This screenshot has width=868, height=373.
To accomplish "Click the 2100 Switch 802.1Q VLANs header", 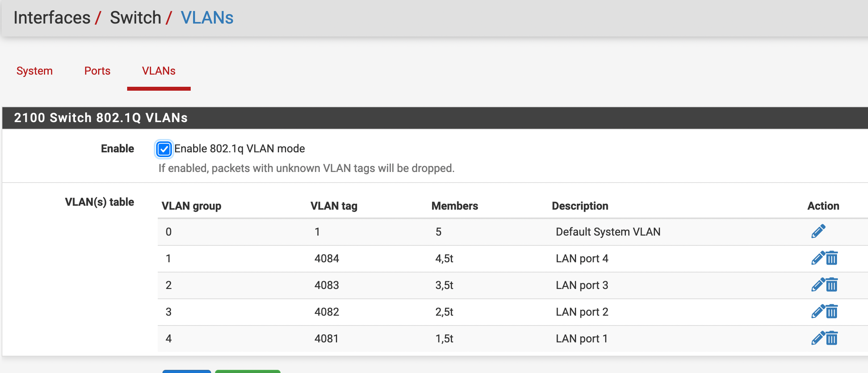I will pyautogui.click(x=101, y=118).
